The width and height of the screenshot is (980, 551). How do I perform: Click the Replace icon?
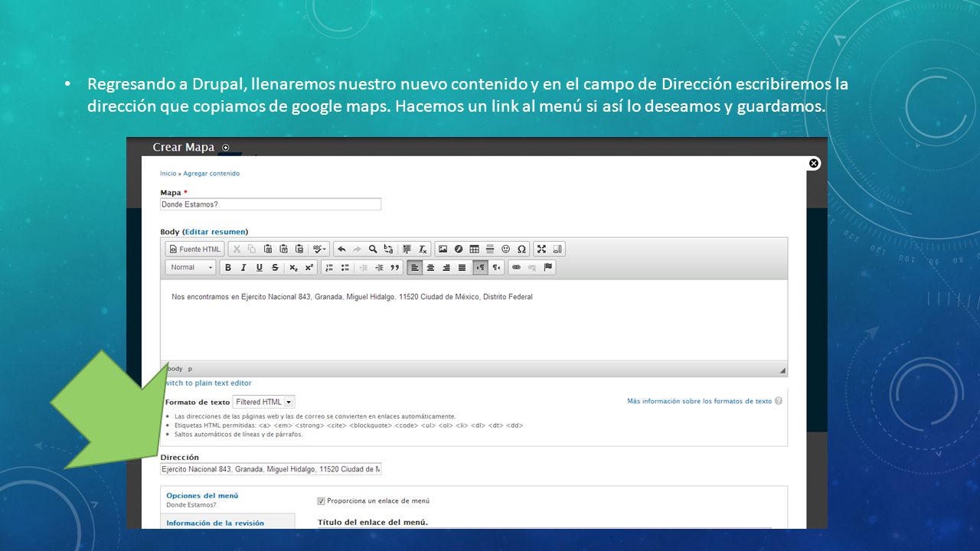388,249
